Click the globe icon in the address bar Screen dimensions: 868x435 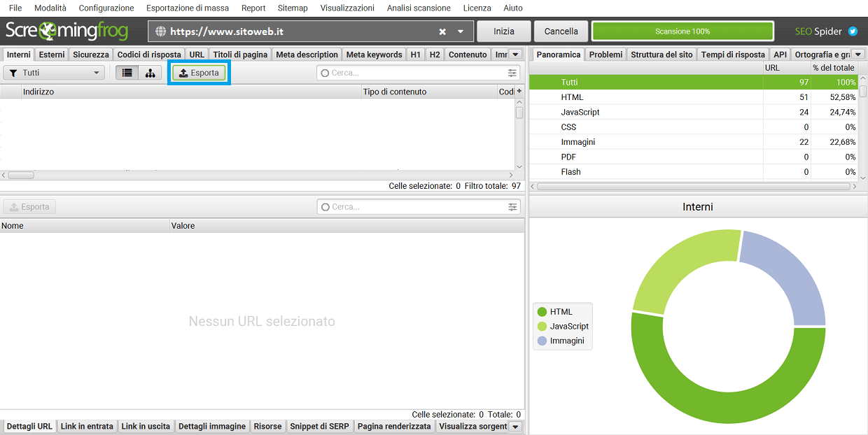coord(159,31)
